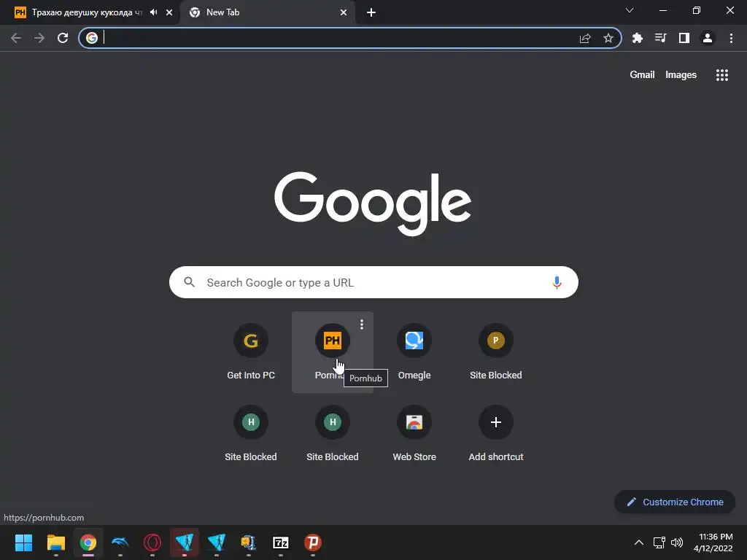Open the clock showing 11:36 PM

(x=713, y=542)
